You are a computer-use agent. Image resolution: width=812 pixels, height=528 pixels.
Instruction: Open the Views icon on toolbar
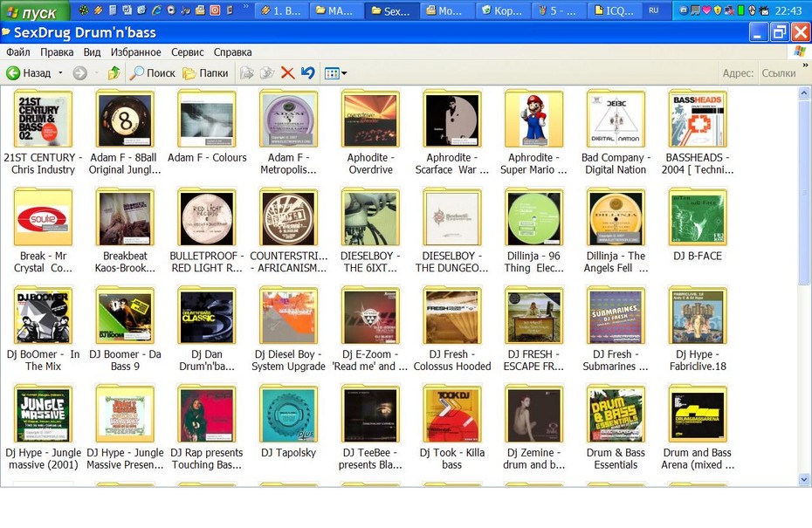332,73
